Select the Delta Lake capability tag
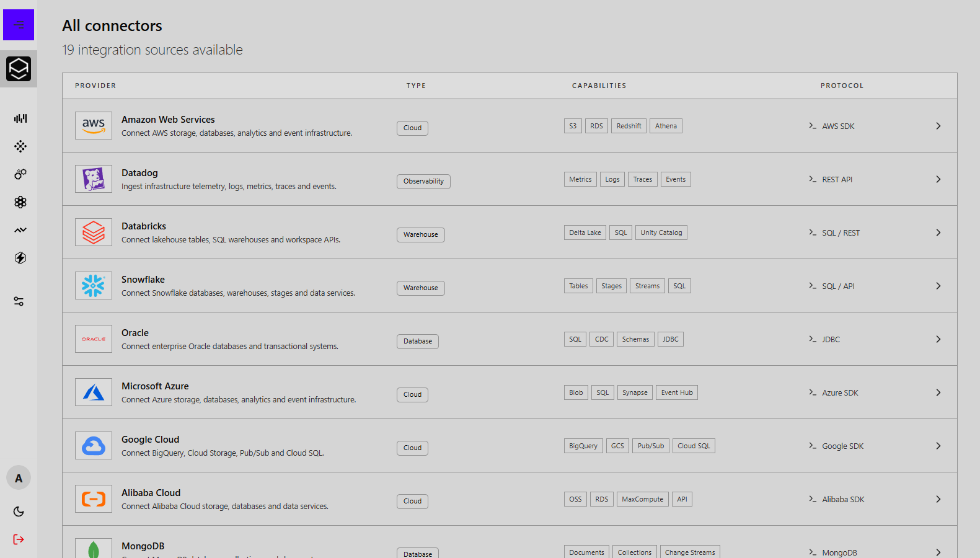Image resolution: width=980 pixels, height=558 pixels. click(585, 232)
